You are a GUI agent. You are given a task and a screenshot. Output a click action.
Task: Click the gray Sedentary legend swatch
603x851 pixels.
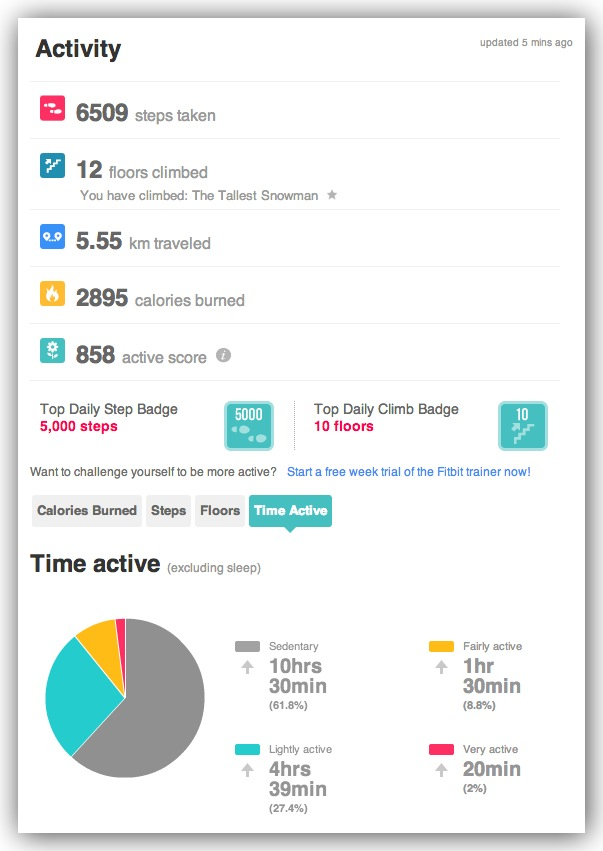coord(247,647)
